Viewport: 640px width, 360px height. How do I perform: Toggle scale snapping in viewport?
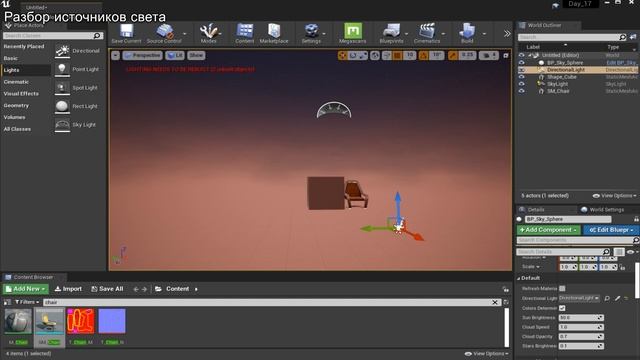click(453, 55)
